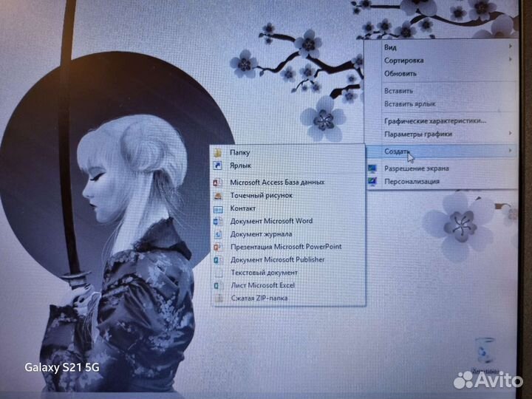Click the PowerPoint icon beside Презентация

(218, 248)
